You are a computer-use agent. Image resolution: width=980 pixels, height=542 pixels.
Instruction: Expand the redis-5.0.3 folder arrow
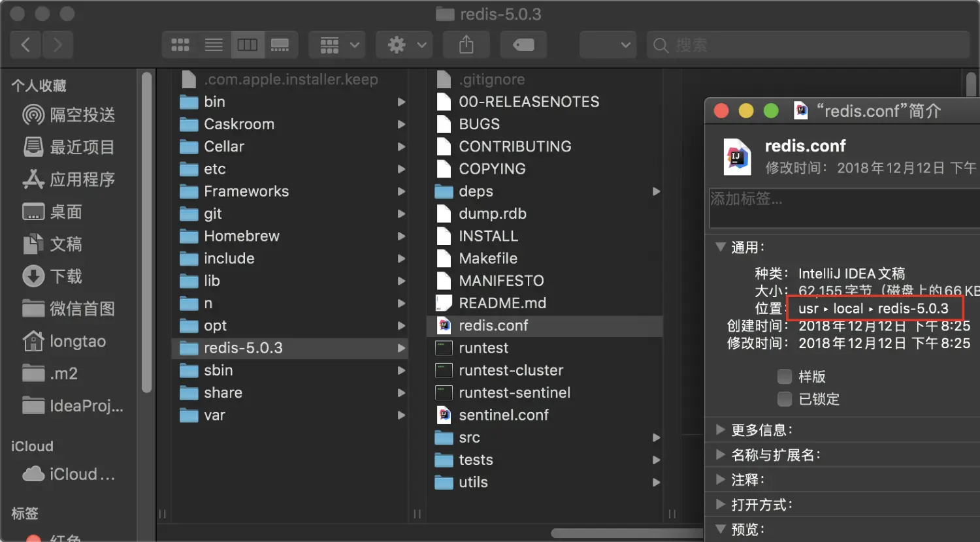[x=401, y=348]
